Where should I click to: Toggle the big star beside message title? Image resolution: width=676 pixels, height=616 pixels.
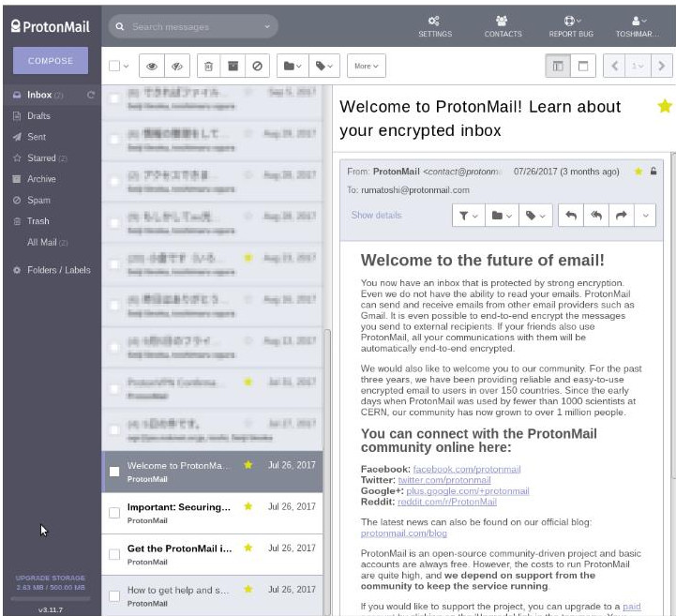pyautogui.click(x=665, y=106)
